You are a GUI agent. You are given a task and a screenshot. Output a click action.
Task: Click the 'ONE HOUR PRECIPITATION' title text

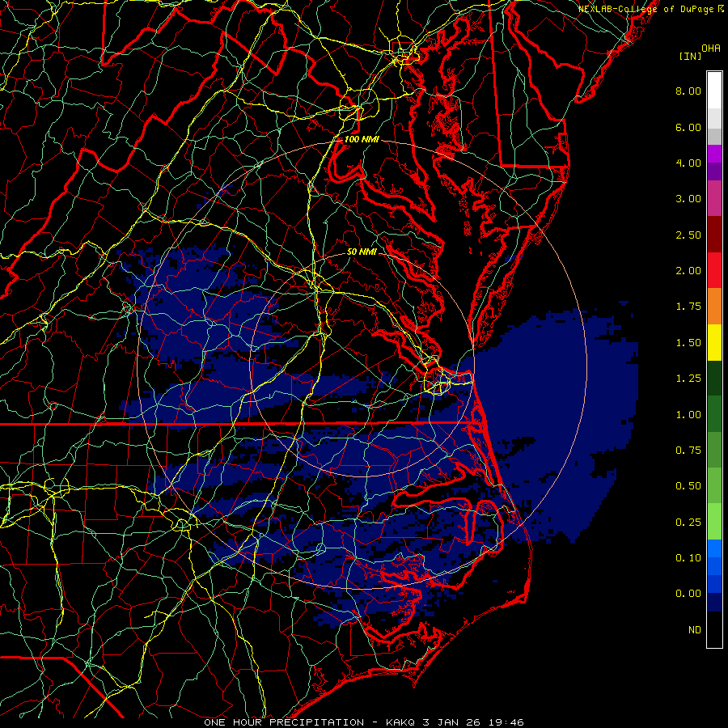coord(284,722)
